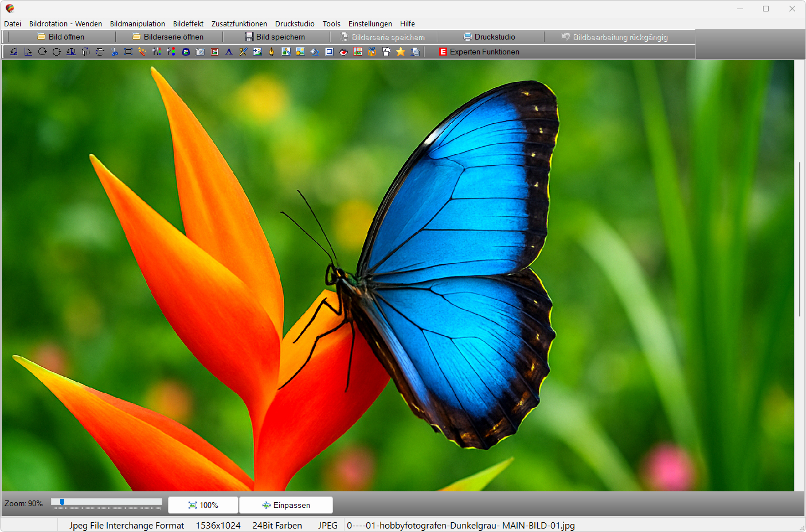Click the red-eye correction icon
Screen dimensions: 806x532
pos(343,52)
